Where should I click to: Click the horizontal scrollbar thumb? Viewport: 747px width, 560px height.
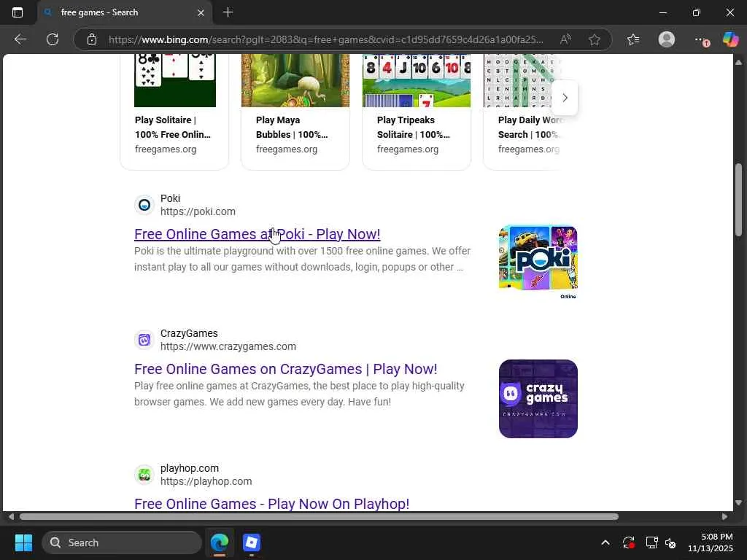click(320, 517)
